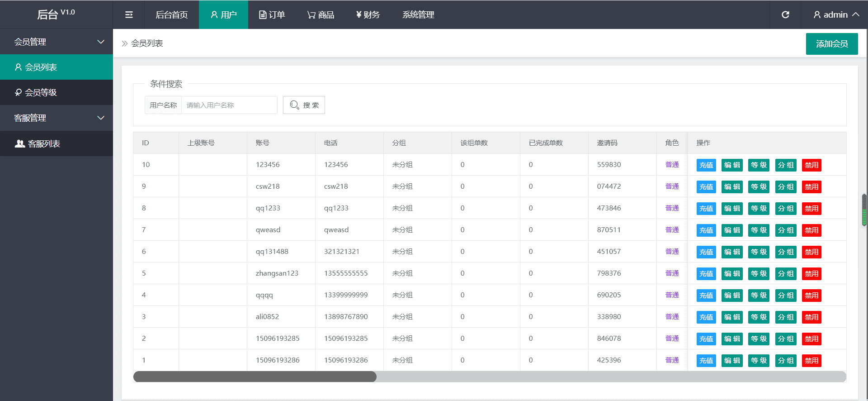
Task: Click 等级 for user ali0852
Action: tap(759, 317)
